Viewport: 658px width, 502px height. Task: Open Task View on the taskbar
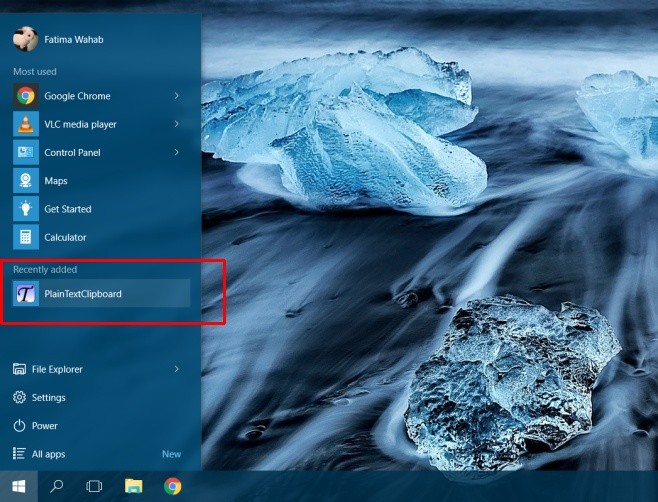[94, 486]
